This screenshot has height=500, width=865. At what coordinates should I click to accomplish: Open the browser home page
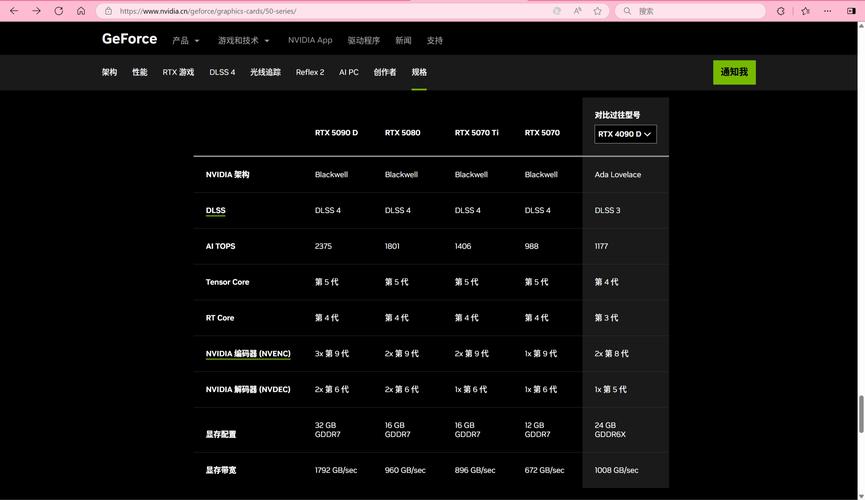[81, 11]
